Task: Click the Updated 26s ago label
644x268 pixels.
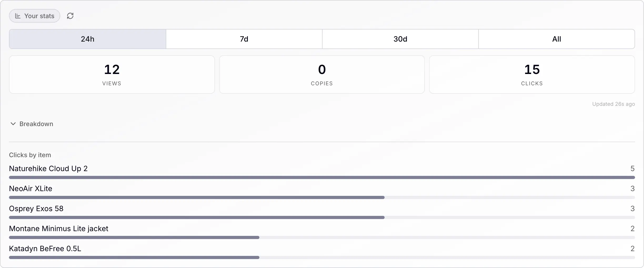Action: (x=614, y=104)
